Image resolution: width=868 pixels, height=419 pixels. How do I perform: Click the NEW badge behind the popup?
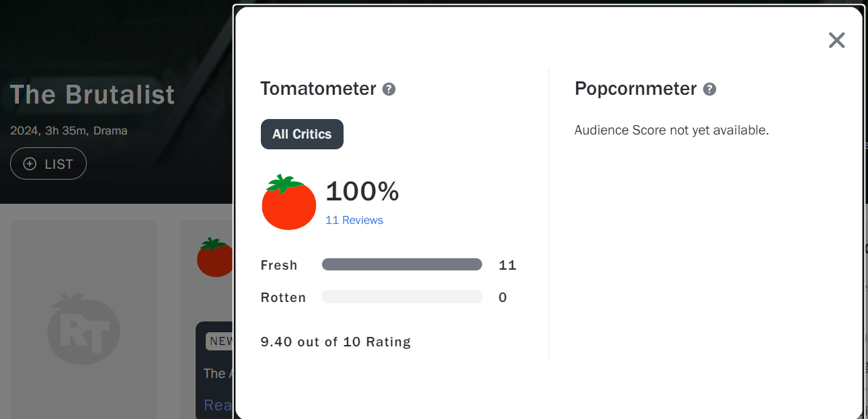tap(220, 341)
